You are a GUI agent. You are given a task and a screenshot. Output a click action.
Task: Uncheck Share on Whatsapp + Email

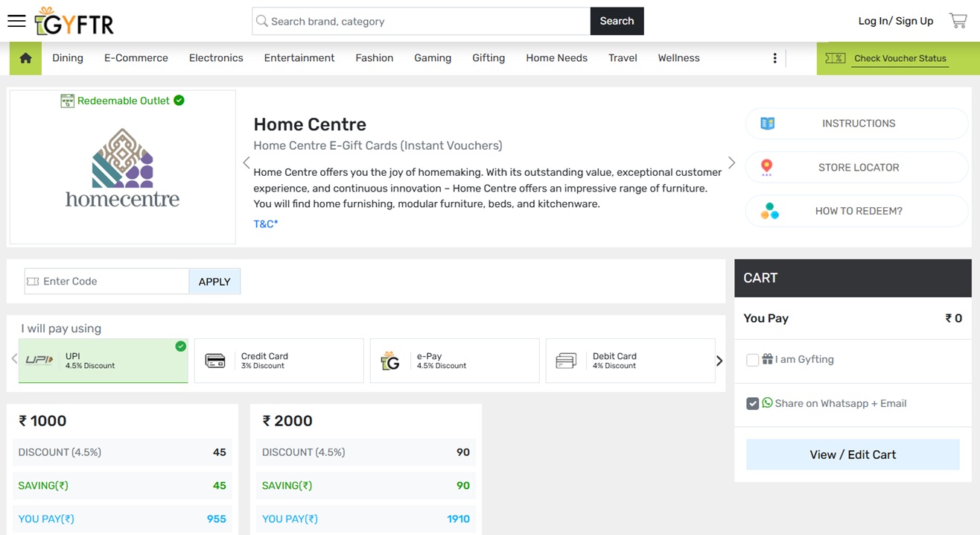click(x=753, y=404)
